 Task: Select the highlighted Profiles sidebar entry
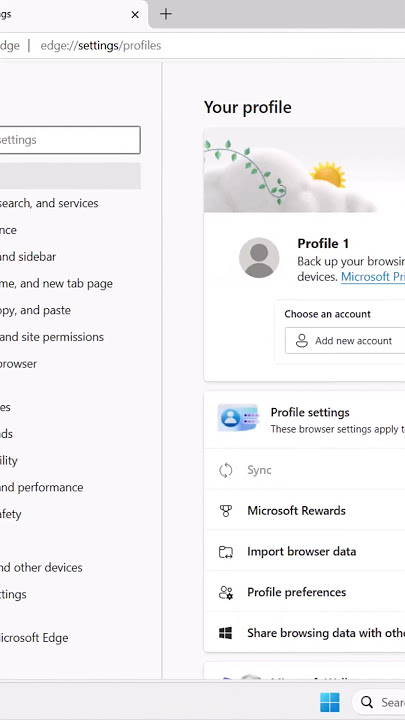[70, 176]
